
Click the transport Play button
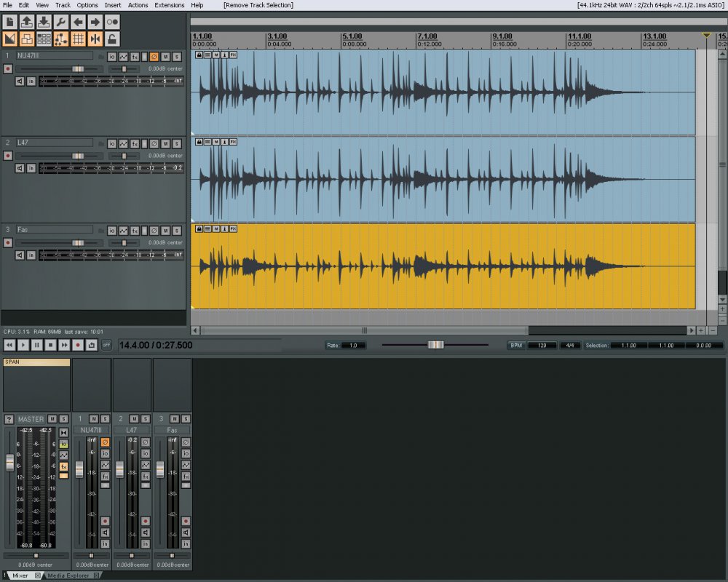point(23,346)
